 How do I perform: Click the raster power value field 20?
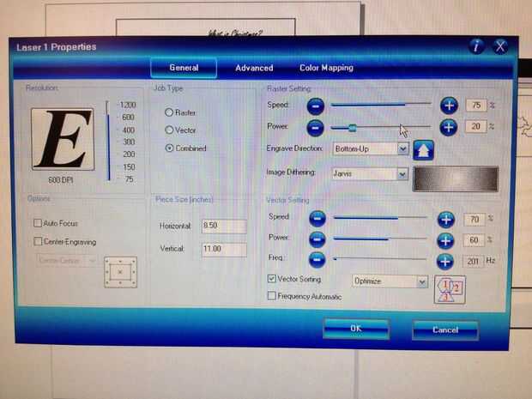pos(475,126)
